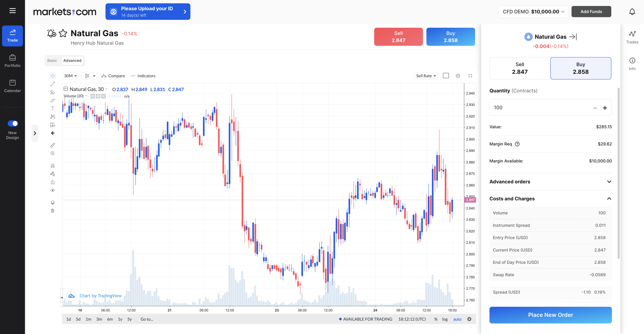
Task: Open the notifications bell
Action: tap(632, 12)
